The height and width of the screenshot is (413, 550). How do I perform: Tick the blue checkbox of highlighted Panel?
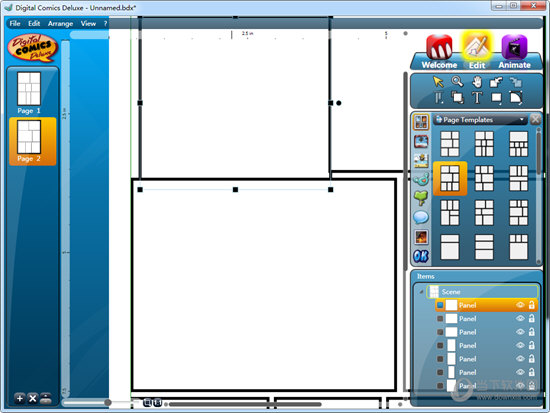tap(440, 305)
